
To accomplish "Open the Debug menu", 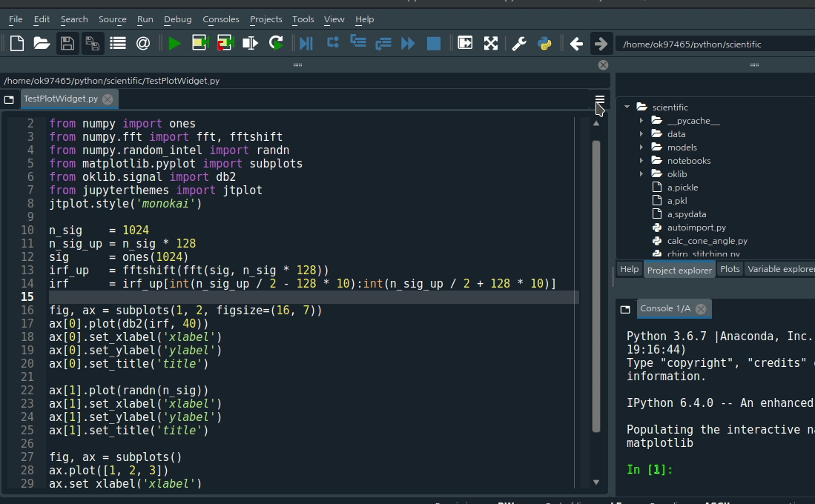I will [178, 19].
